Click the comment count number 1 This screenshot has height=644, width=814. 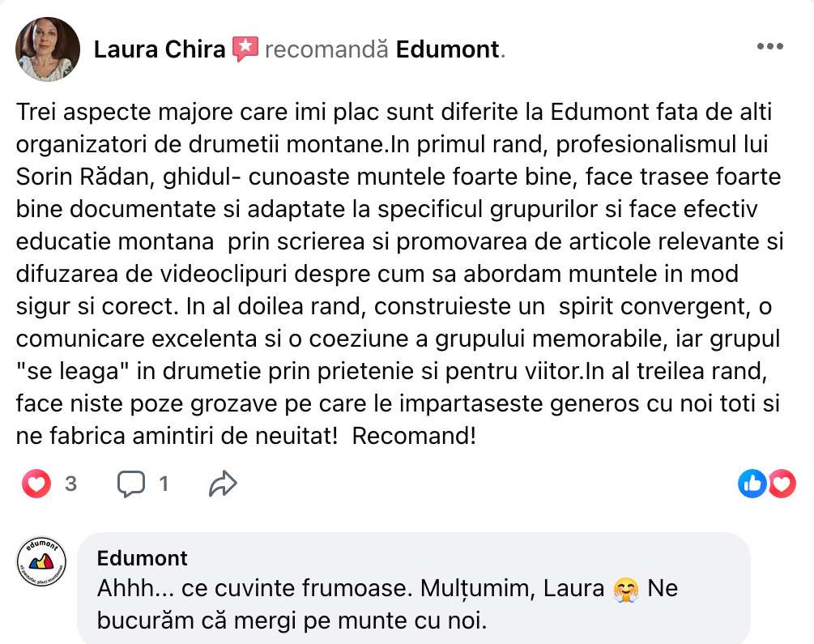(x=164, y=484)
